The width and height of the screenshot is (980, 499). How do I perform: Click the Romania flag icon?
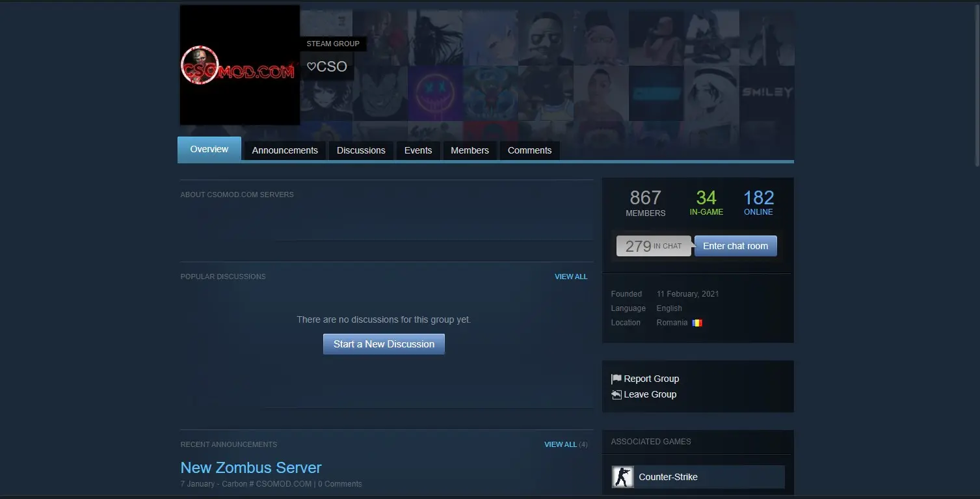coord(697,323)
